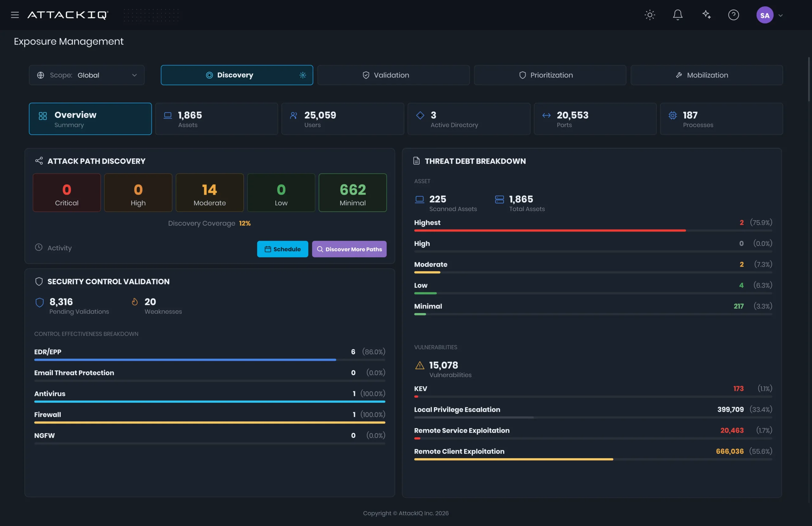Toggle the light/dark theme sun icon
Viewport: 812px width, 526px height.
(650, 15)
